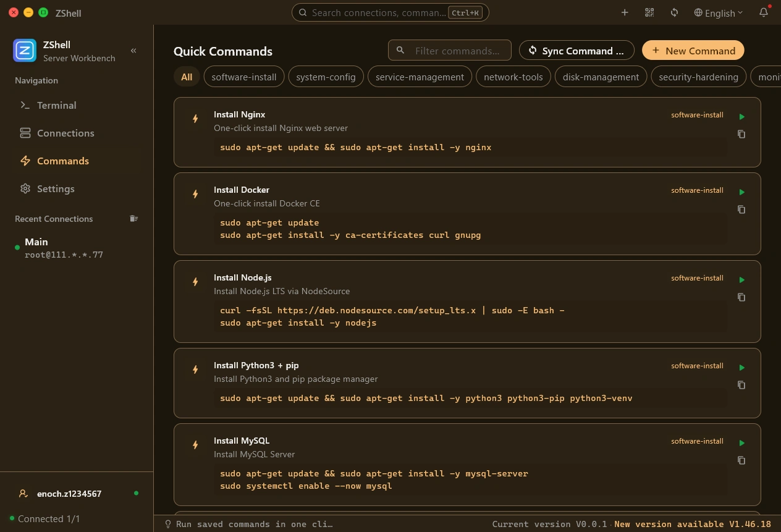
Task: Filter by disk-management category
Action: click(601, 77)
